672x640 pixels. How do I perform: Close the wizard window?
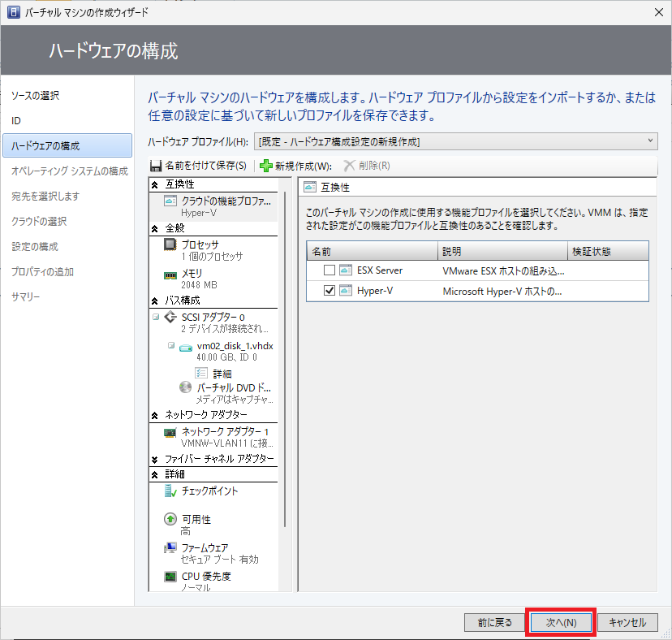659,12
